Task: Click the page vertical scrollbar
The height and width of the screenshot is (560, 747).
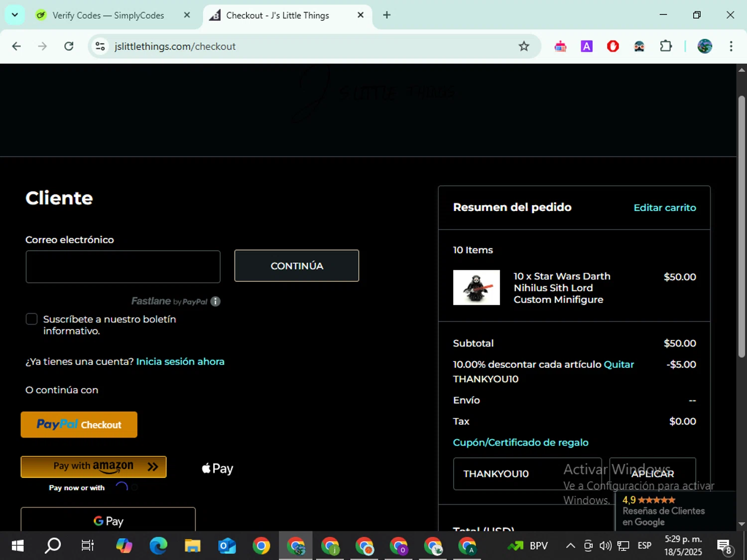Action: coord(742,226)
